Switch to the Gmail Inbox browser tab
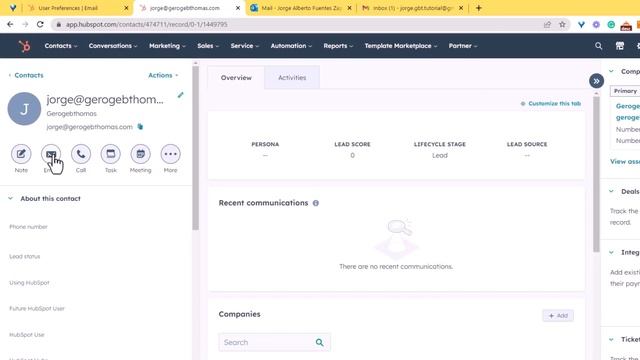The width and height of the screenshot is (640, 360). [412, 8]
